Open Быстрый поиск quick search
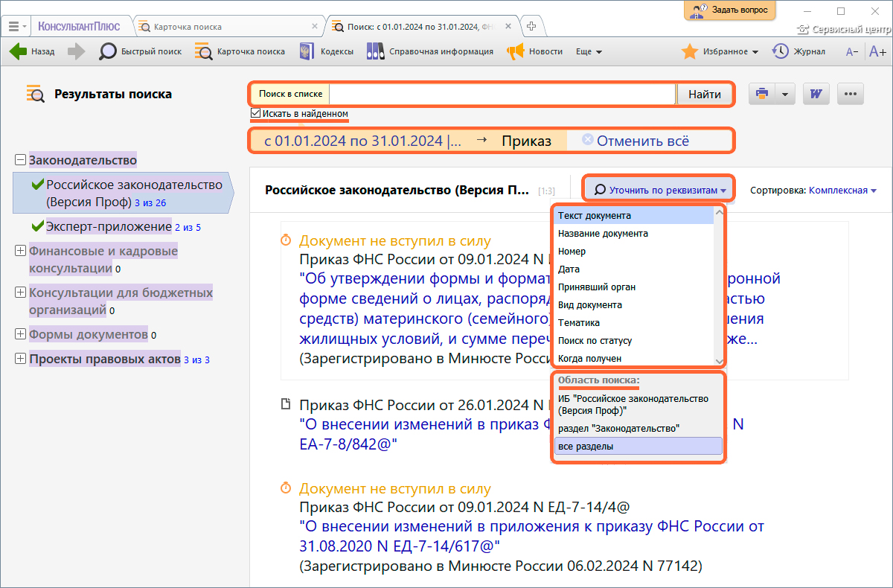 [x=141, y=51]
